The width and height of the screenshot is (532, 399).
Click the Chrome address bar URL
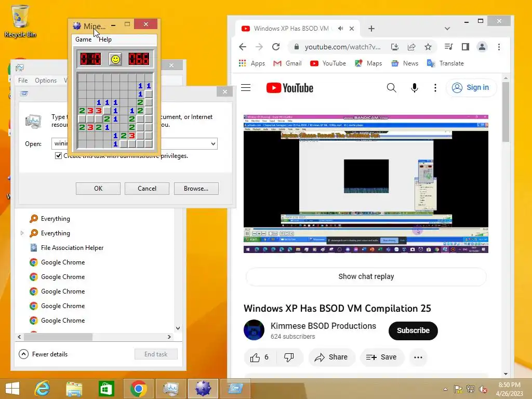pyautogui.click(x=342, y=47)
